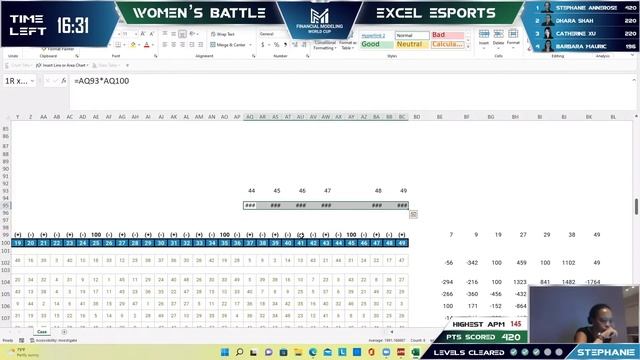This screenshot has width=640, height=360.
Task: Open Microsoft Edge from taskbar
Action: point(313,352)
